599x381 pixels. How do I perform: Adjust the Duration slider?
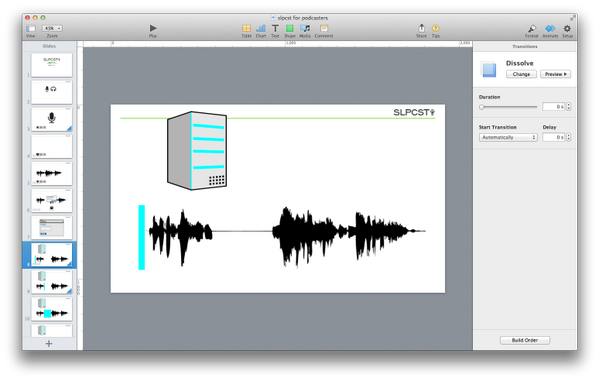(508, 107)
